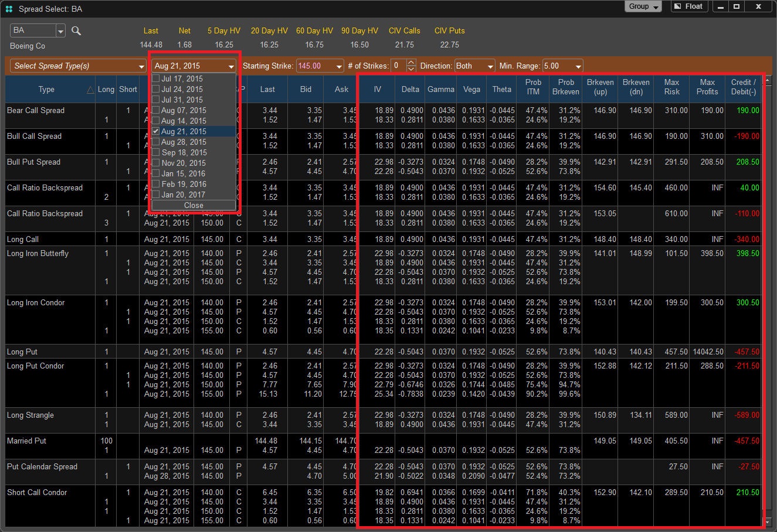The height and width of the screenshot is (532, 777).
Task: Click the -110.00 Call Ratio Backspread debit
Action: point(747,213)
